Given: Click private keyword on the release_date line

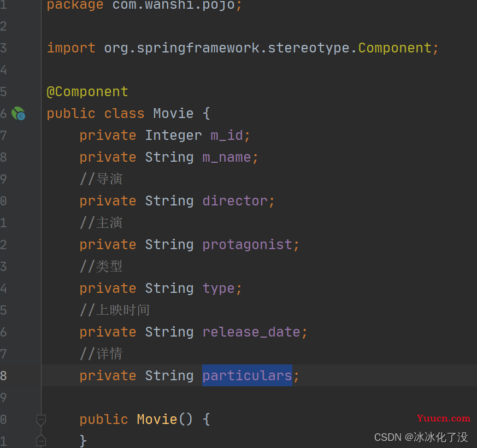Looking at the screenshot, I should 108,332.
